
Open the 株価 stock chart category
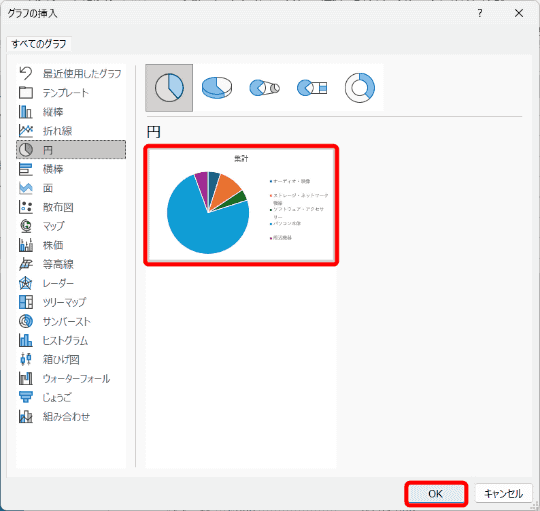[71, 245]
